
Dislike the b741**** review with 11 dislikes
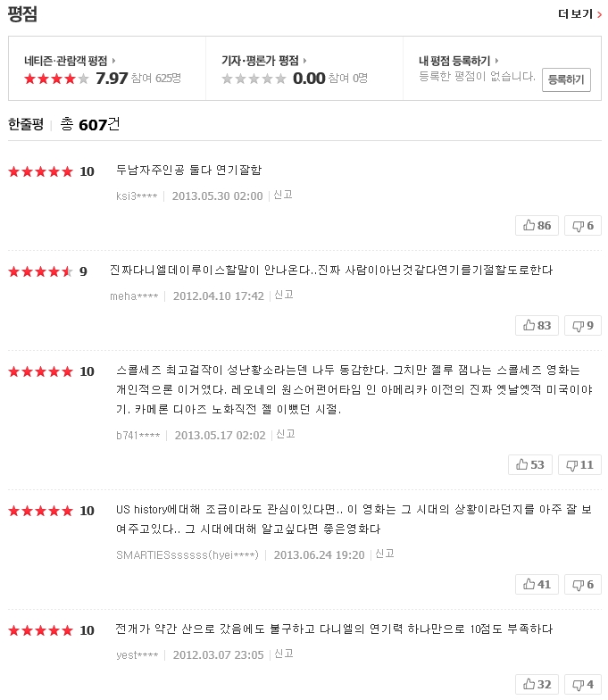pos(579,464)
